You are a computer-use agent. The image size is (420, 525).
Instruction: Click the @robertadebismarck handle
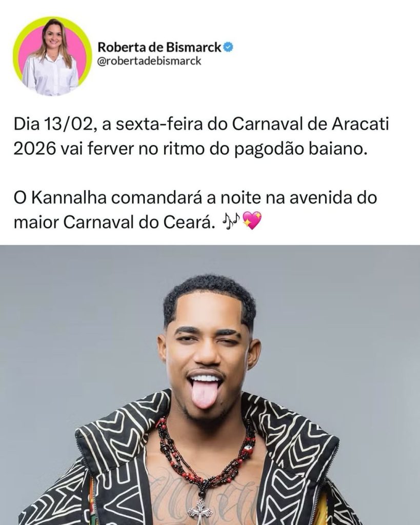point(149,62)
